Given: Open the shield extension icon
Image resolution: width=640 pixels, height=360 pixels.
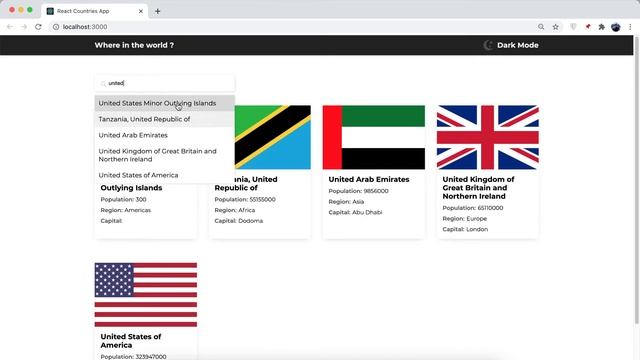Looking at the screenshot, I should [573, 27].
